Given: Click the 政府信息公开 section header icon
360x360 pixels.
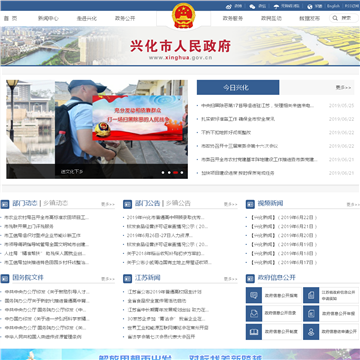Looking at the screenshot, I should 250,278.
